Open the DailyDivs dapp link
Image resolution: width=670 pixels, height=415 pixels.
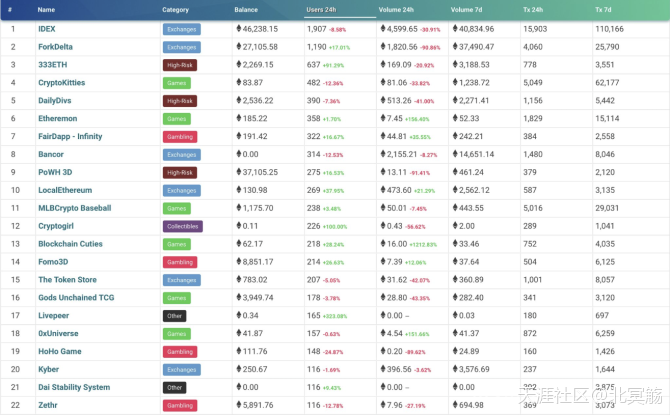(55, 101)
